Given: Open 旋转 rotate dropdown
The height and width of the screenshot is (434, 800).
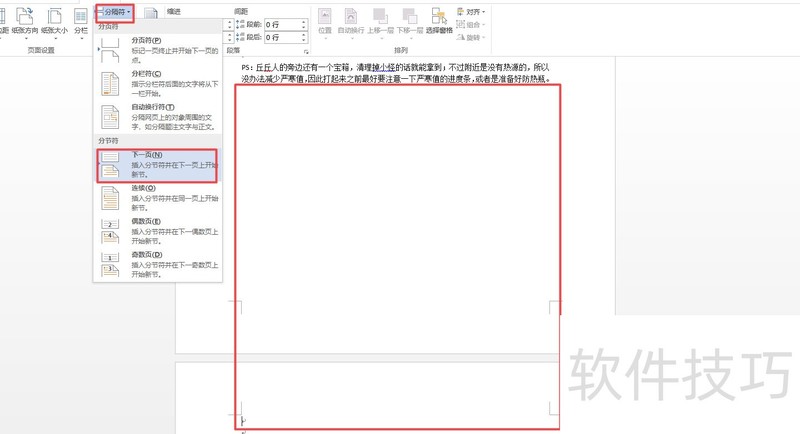Looking at the screenshot, I should 471,37.
